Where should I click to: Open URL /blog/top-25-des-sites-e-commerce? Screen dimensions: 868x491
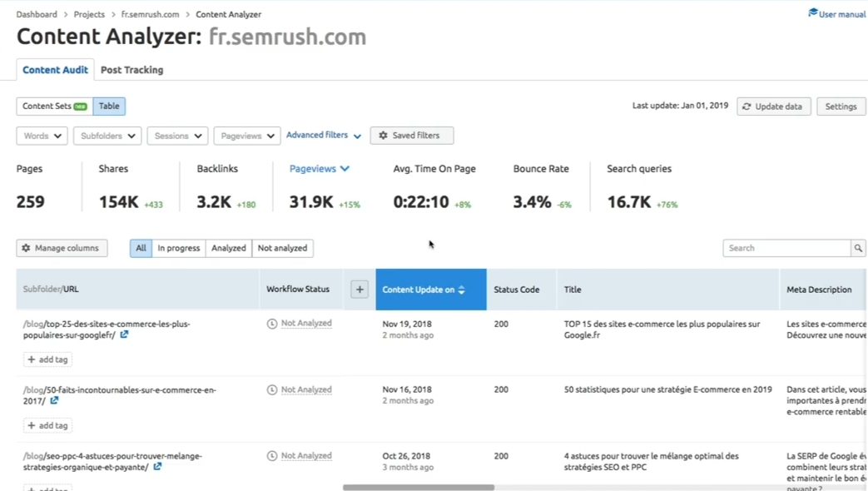(x=107, y=330)
